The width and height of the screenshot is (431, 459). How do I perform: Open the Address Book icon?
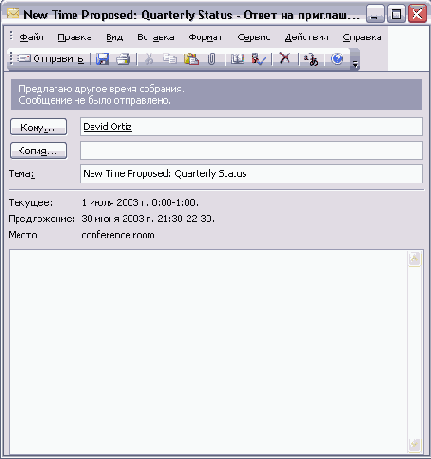coord(237,59)
